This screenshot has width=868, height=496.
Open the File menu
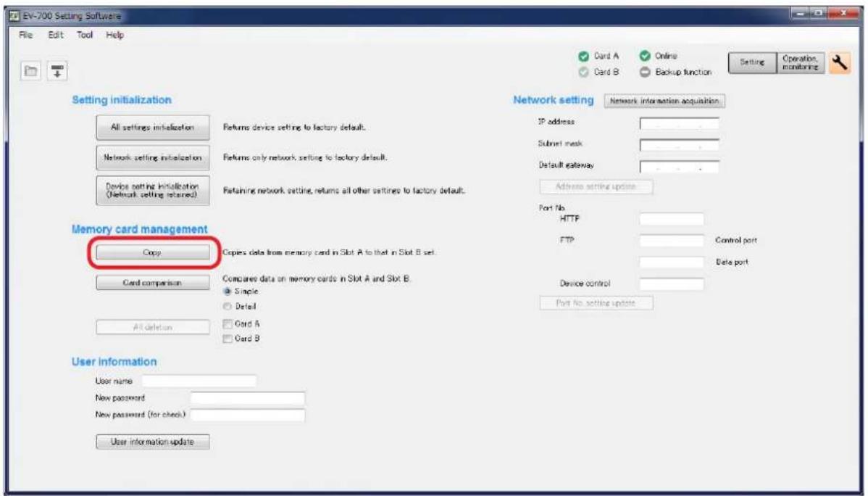point(25,35)
